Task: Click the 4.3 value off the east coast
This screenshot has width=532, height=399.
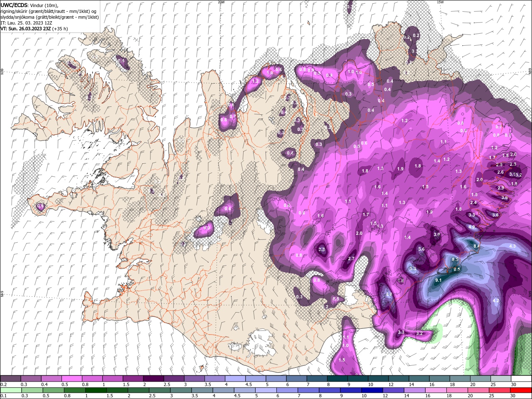Action: [x=512, y=246]
